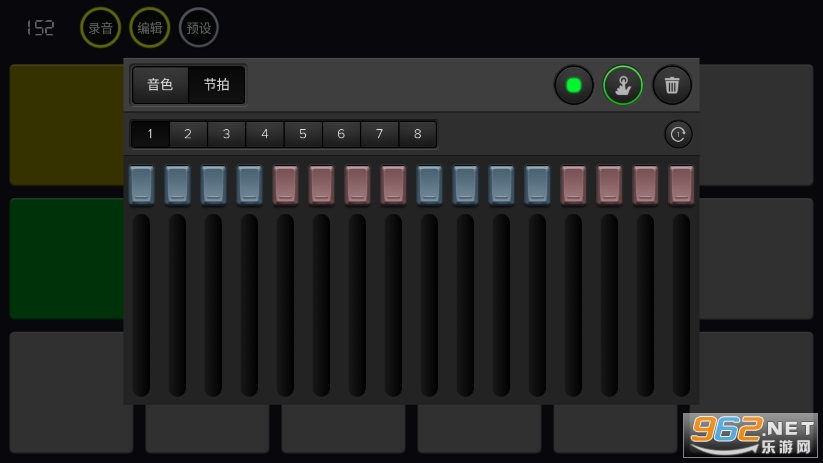823x463 pixels.
Task: Adjust the first step velocity slider
Action: click(x=142, y=305)
